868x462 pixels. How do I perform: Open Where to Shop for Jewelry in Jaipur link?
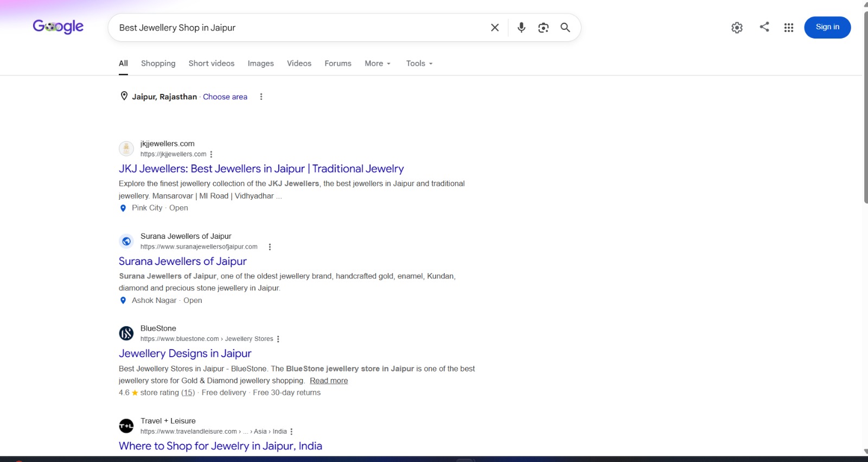pyautogui.click(x=220, y=446)
